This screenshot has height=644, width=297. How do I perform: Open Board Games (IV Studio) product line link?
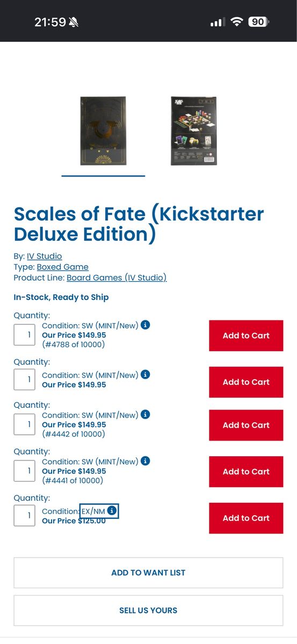[117, 277]
